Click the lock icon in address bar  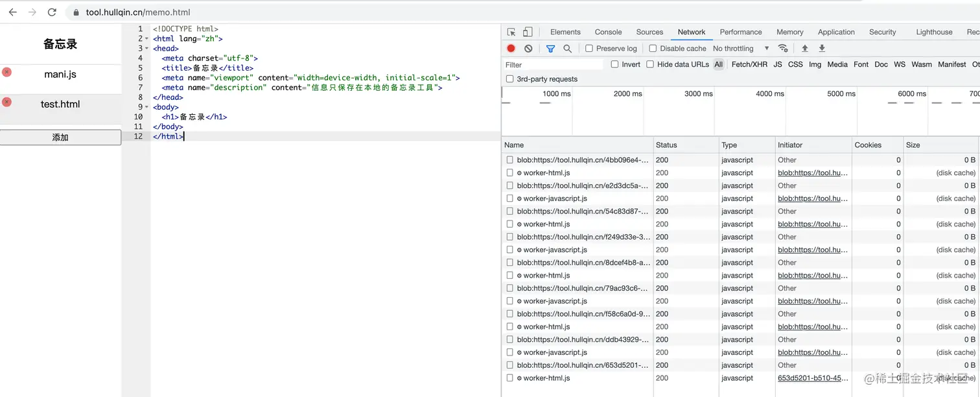click(x=76, y=12)
